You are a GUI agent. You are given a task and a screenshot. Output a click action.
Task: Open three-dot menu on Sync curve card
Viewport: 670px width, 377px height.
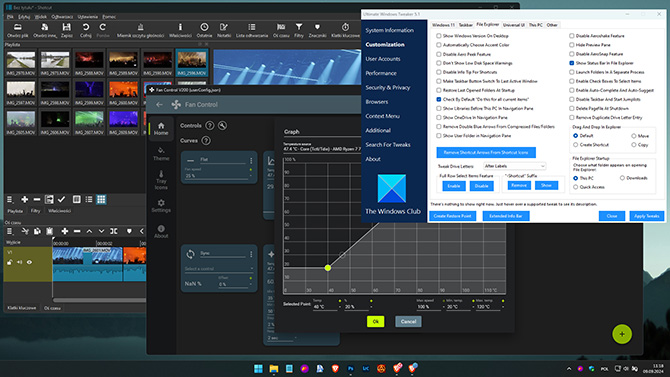(x=251, y=254)
